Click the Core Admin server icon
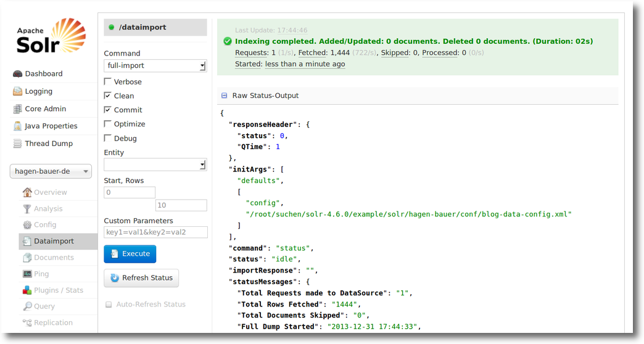Screen dimensions: 644x344 (17, 109)
